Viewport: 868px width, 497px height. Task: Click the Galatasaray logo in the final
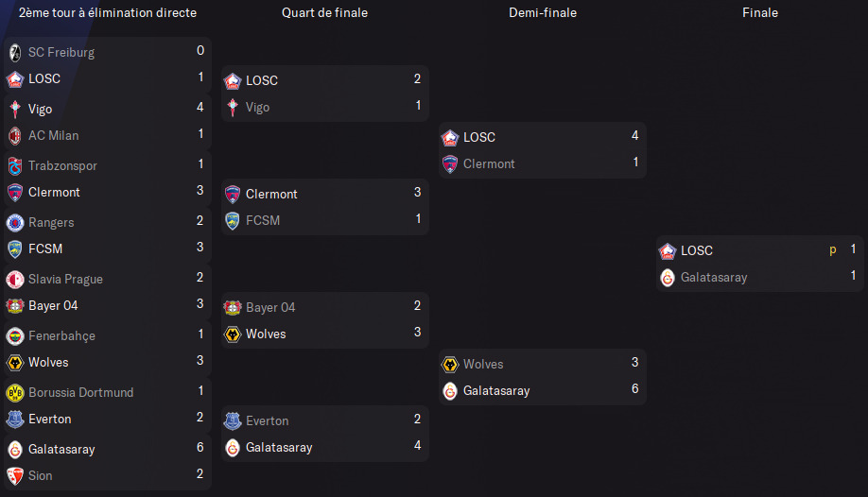[x=668, y=277]
